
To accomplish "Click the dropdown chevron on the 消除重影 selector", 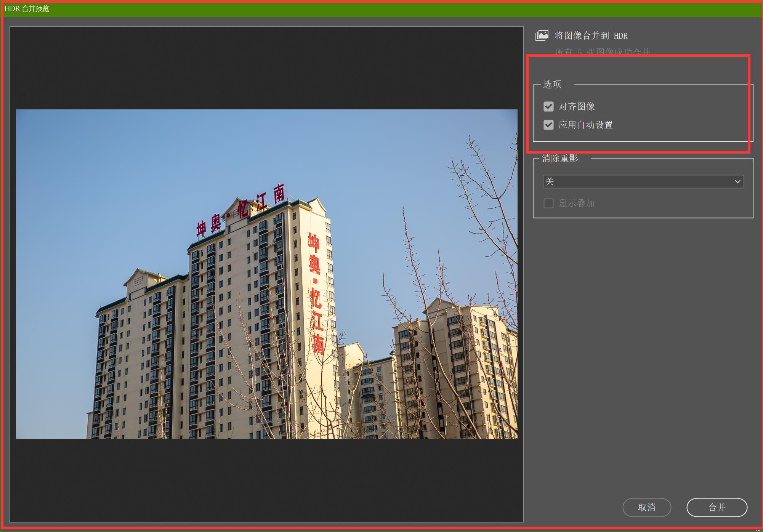I will click(738, 182).
